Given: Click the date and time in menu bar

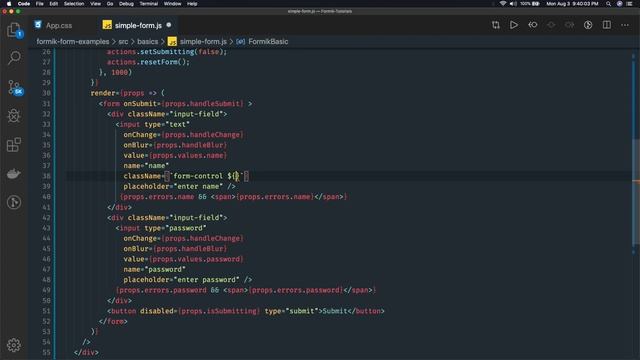Looking at the screenshot, I should click(x=572, y=4).
